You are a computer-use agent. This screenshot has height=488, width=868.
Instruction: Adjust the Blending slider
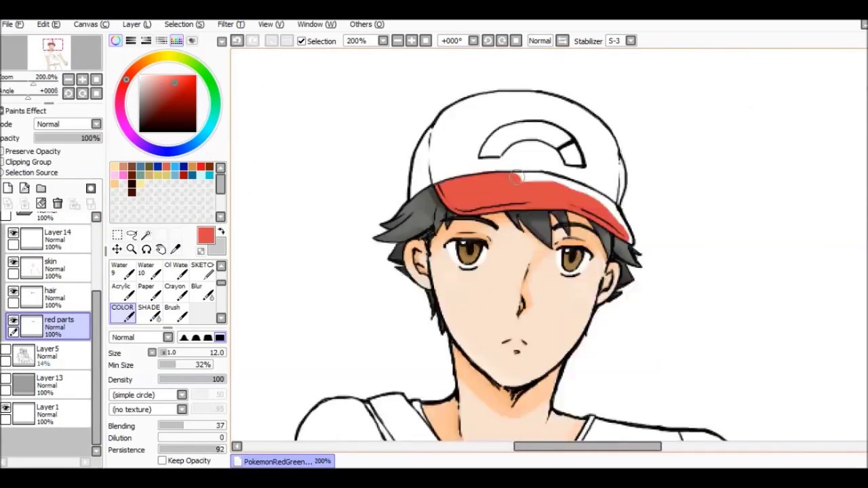[192, 426]
